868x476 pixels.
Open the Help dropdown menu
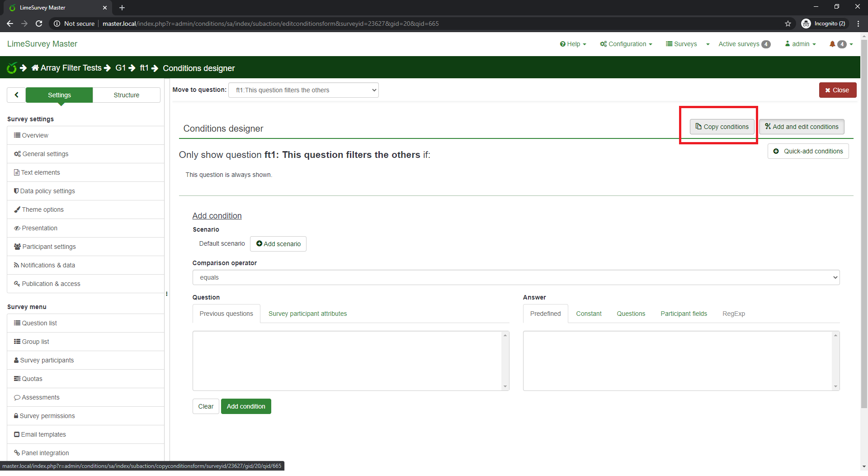(573, 44)
